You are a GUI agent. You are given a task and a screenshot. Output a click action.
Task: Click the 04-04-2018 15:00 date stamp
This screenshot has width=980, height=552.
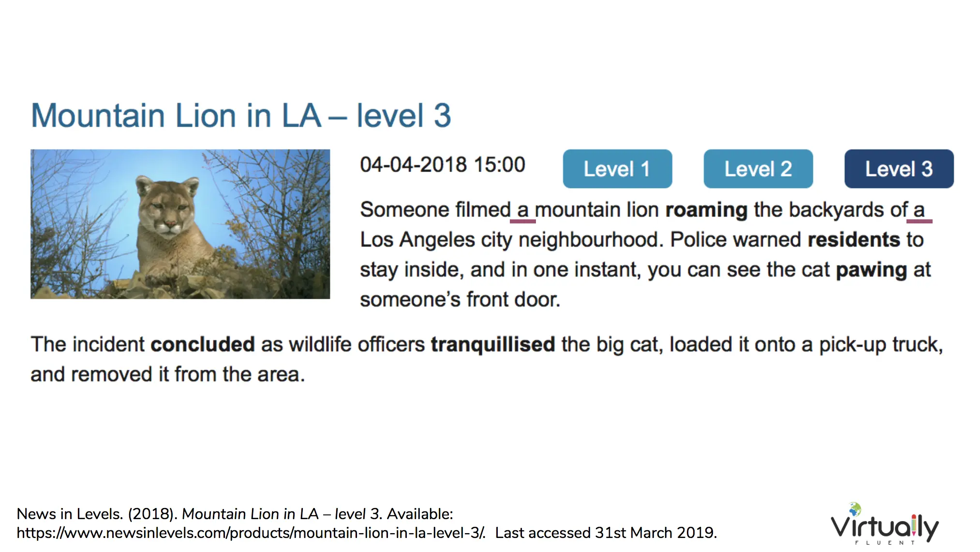(443, 165)
